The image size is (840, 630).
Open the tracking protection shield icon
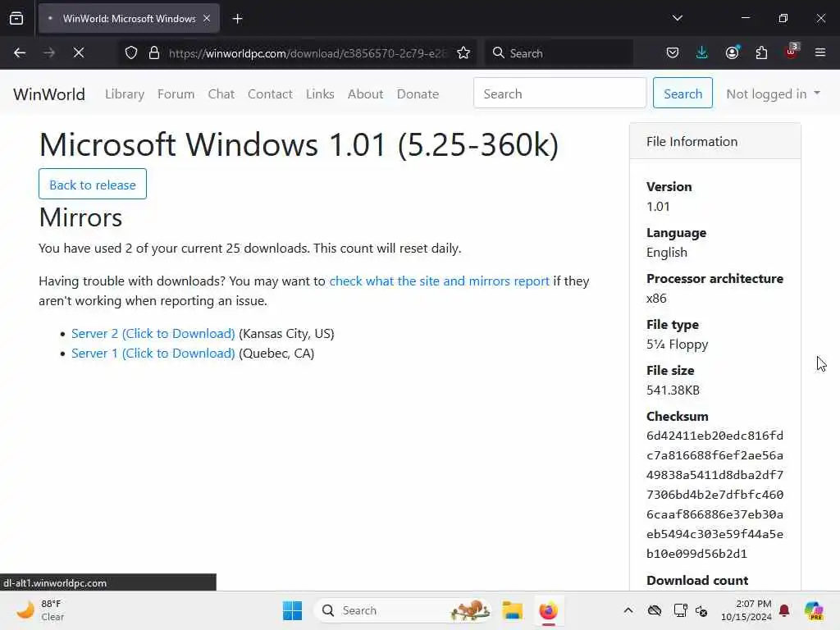131,53
